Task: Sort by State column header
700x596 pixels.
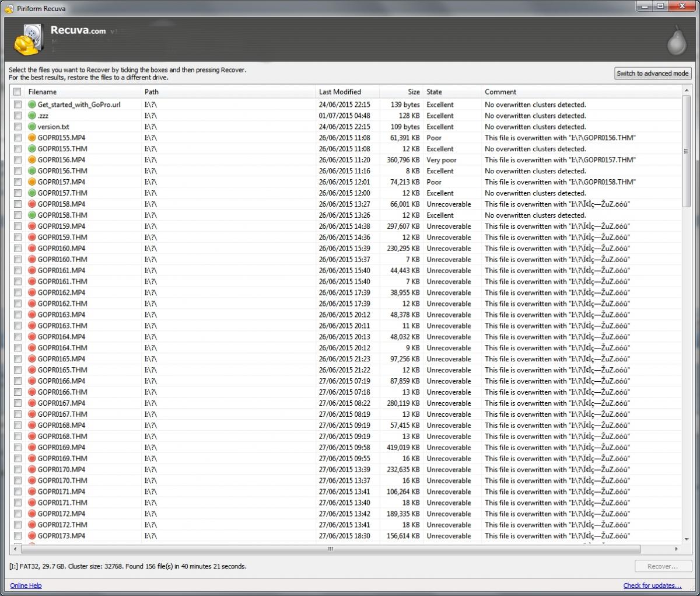Action: [x=452, y=92]
